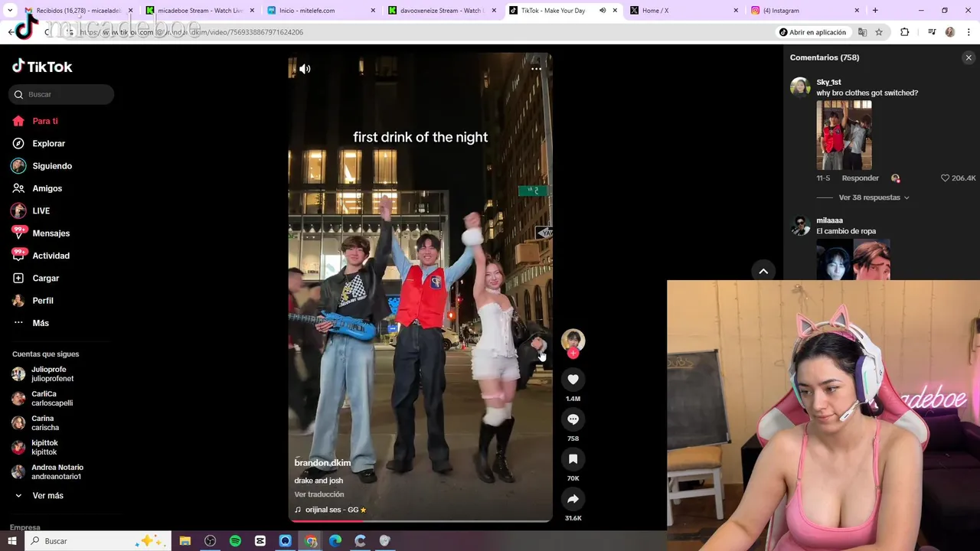
Task: Open milaaaa's attached comment image
Action: (x=853, y=259)
